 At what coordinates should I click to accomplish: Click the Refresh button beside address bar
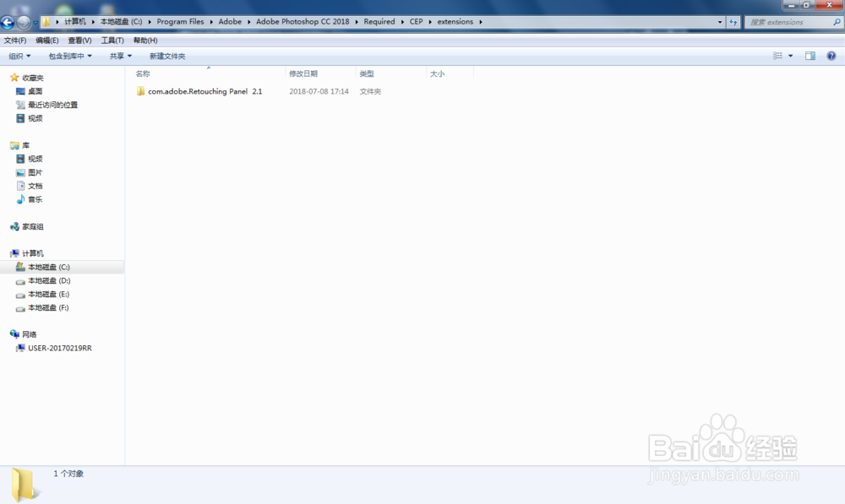pyautogui.click(x=733, y=22)
